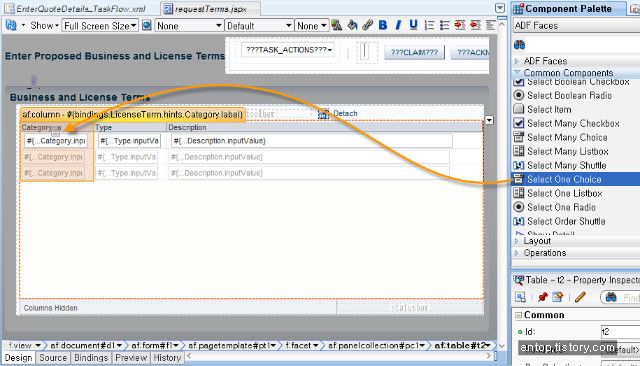Open the Default font dropdown
This screenshot has height=366, width=640.
(259, 26)
